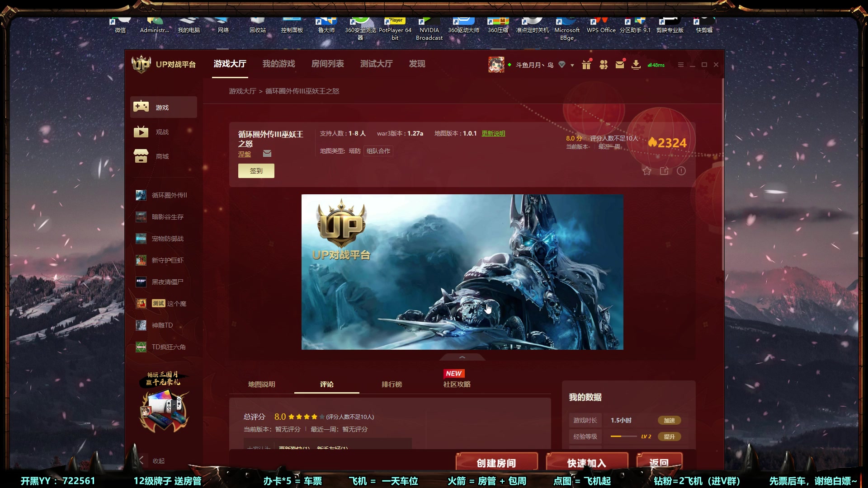
Task: Select 游戏 in the sidebar
Action: point(164,107)
